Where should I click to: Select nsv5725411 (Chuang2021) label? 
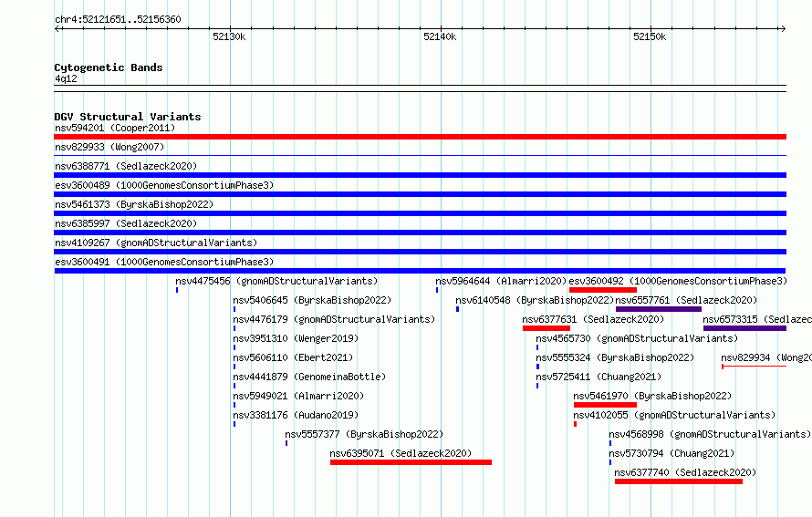pyautogui.click(x=599, y=377)
